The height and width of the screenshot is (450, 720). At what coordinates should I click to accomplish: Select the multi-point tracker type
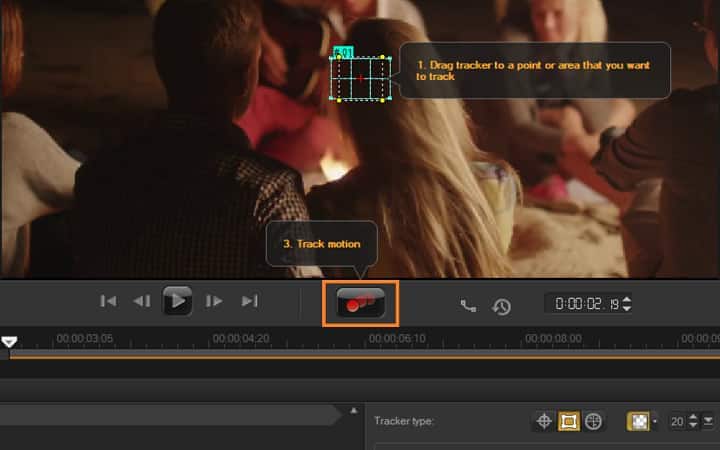[x=593, y=422]
